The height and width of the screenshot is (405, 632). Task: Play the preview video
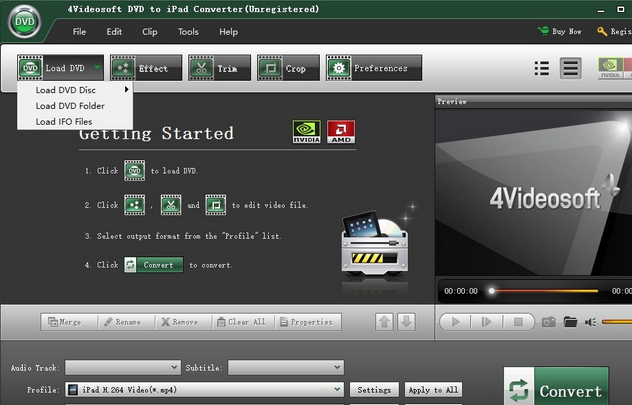455,322
